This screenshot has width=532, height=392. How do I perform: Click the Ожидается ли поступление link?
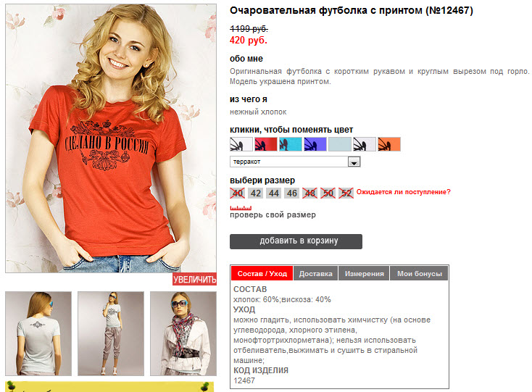tap(404, 192)
